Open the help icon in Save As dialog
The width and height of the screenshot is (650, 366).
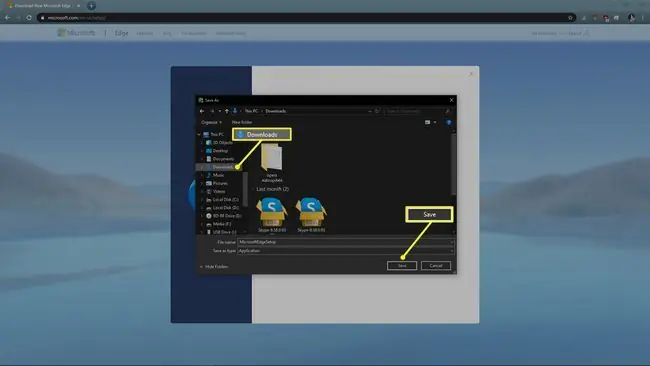point(449,122)
